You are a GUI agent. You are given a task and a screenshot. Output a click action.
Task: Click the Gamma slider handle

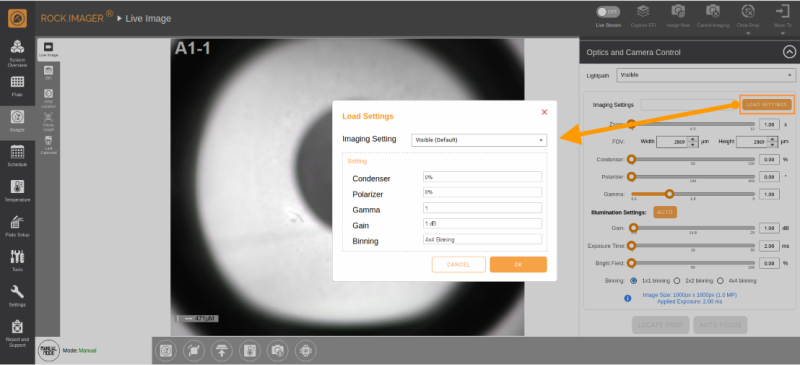(x=670, y=193)
